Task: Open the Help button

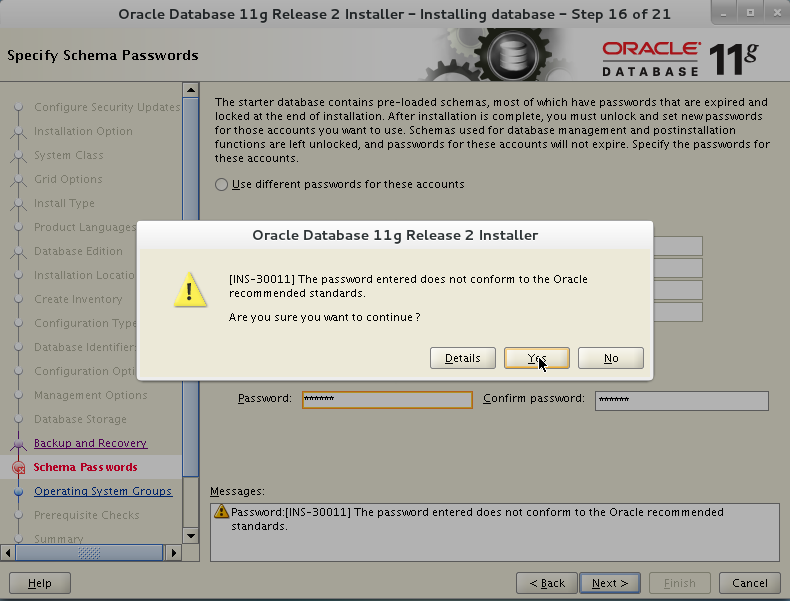Action: point(40,583)
